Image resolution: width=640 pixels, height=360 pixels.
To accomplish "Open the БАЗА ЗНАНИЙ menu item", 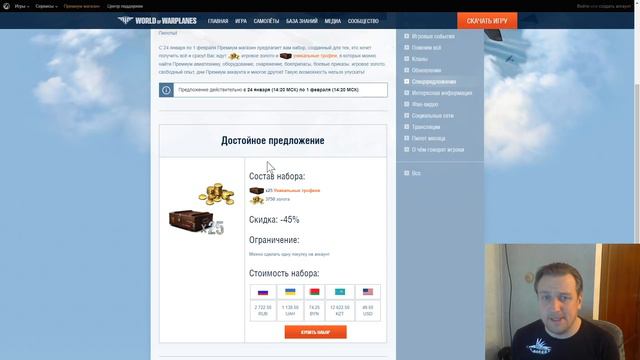I will [x=302, y=21].
